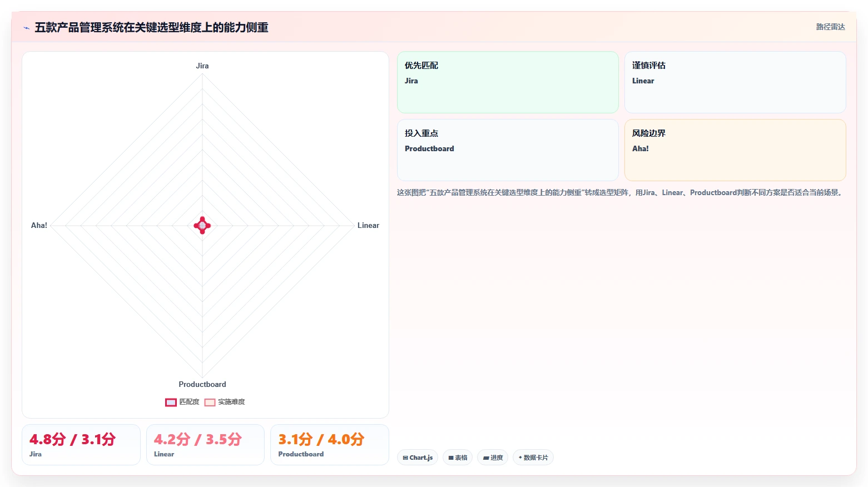Select the Jira score card 4.8分 / 3.1分
Viewport: 868px width, 487px height.
tap(81, 445)
